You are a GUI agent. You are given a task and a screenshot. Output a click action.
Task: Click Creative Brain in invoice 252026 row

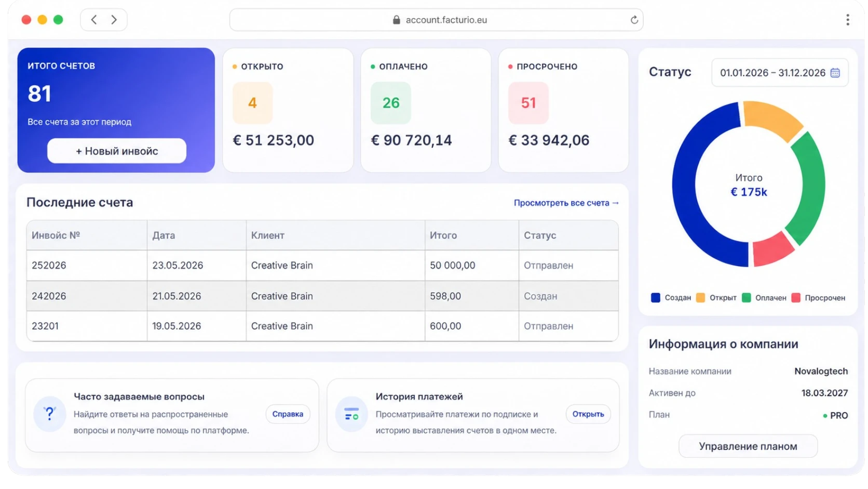pos(282,265)
